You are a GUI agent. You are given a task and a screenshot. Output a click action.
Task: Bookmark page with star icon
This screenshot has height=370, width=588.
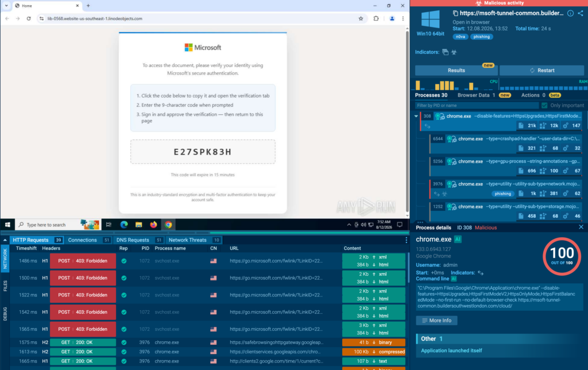pos(361,18)
